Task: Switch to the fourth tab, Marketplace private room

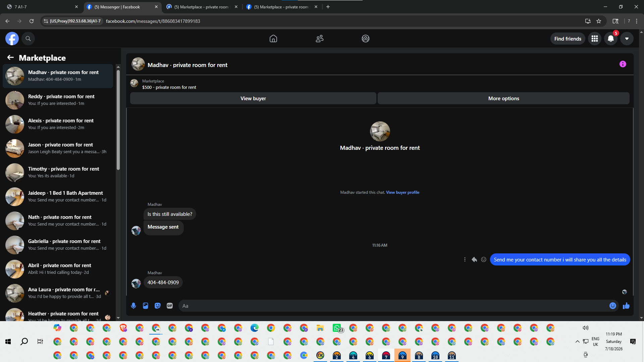Action: click(x=281, y=7)
